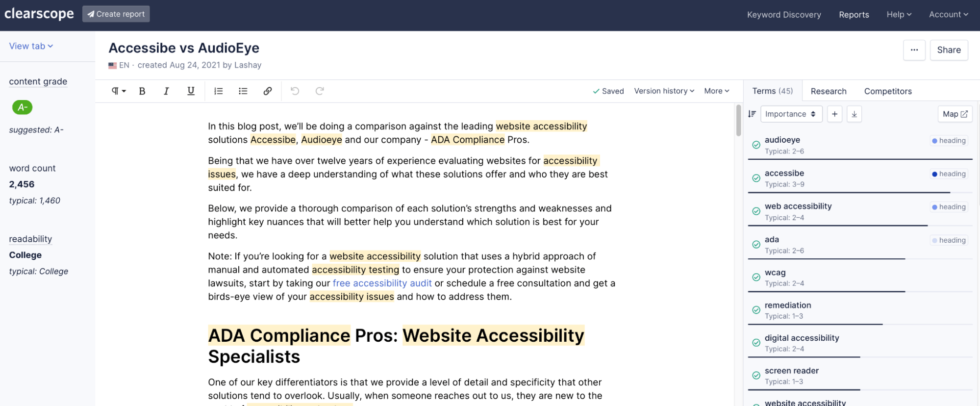This screenshot has width=980, height=406.
Task: Insert a hyperlink
Action: [x=268, y=91]
